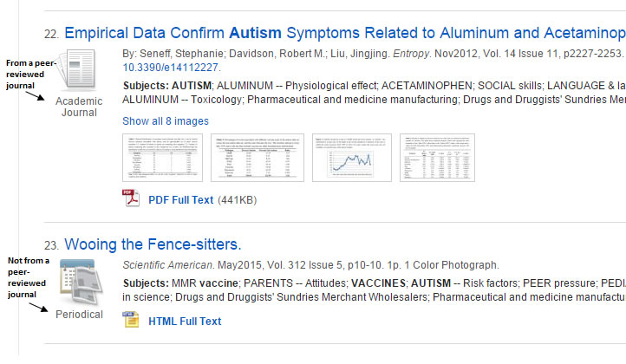This screenshot has height=364, width=626.
Task: Open HTML Full Text link
Action: tap(185, 322)
